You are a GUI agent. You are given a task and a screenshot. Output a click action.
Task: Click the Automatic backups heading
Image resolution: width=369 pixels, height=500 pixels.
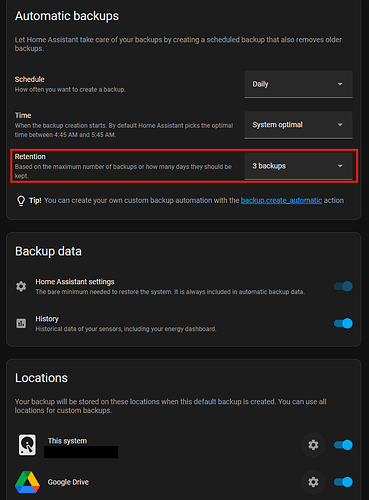click(x=67, y=16)
